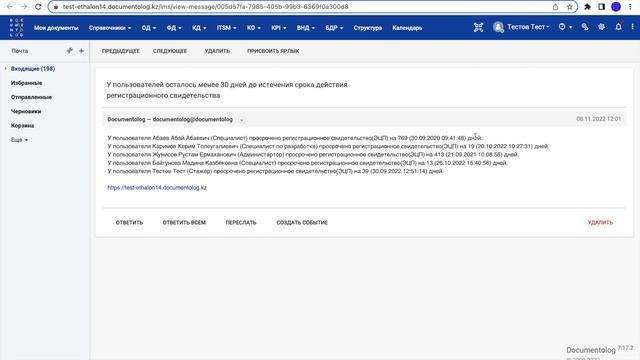The height and width of the screenshot is (360, 640).
Task: Open the Отправленные folder
Action: tap(31, 97)
